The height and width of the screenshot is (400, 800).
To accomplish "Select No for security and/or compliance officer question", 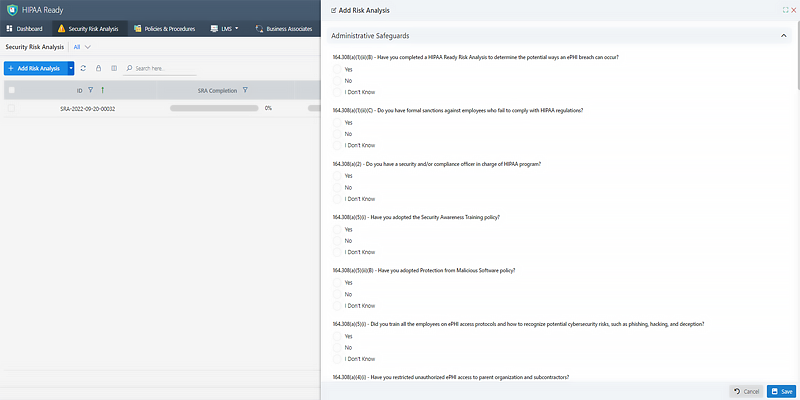I will click(x=337, y=187).
